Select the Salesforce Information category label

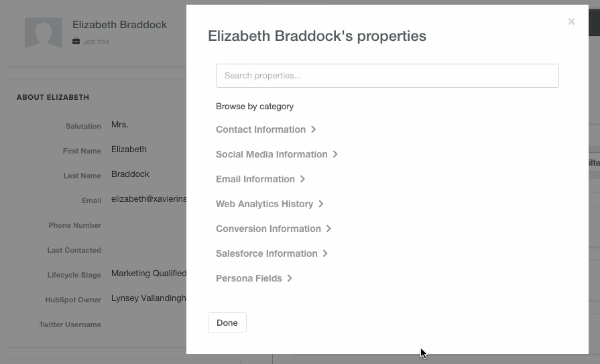pos(267,253)
